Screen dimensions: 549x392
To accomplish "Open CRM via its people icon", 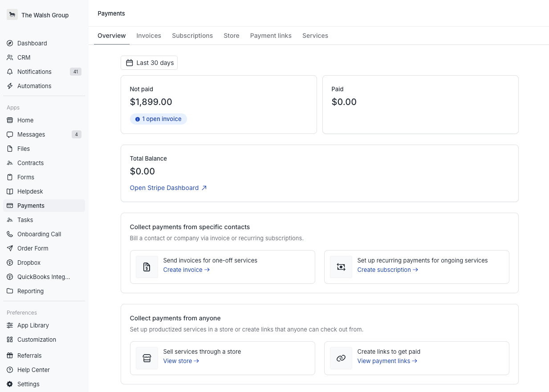I will 10,57.
